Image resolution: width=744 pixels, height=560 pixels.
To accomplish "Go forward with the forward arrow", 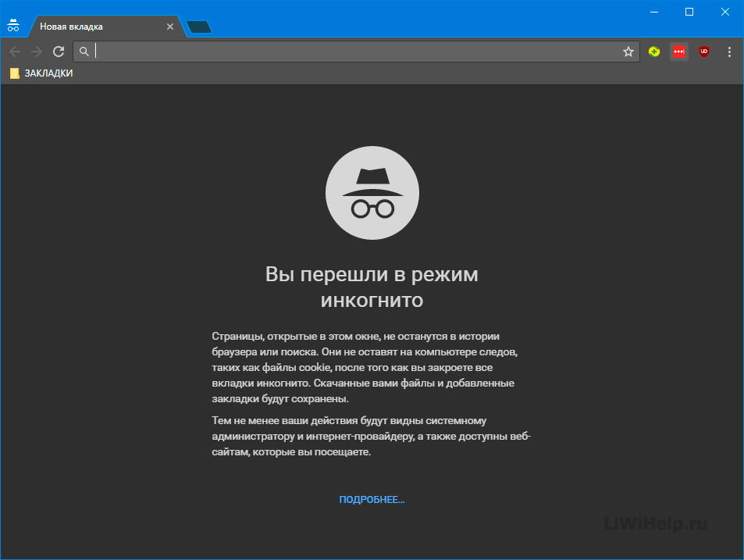I will [37, 52].
